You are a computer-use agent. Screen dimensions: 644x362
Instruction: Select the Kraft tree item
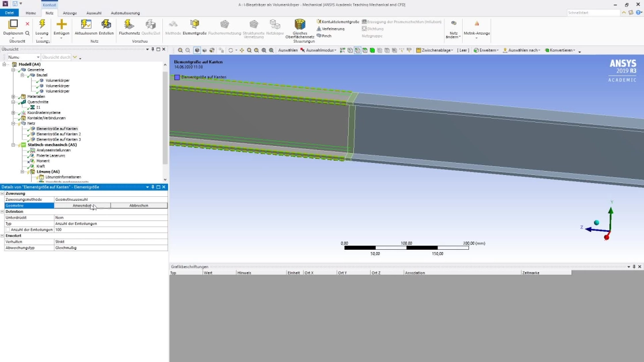41,166
